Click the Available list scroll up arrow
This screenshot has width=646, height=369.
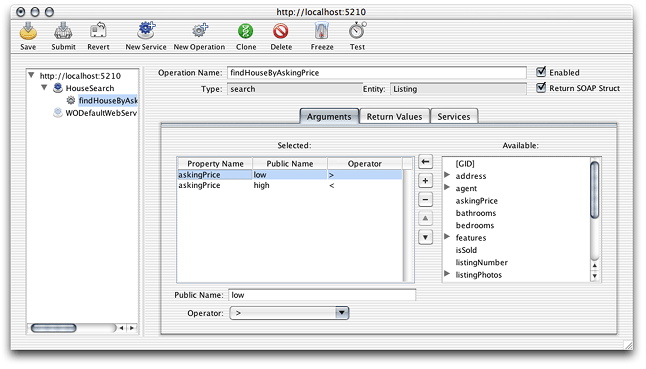pyautogui.click(x=595, y=266)
